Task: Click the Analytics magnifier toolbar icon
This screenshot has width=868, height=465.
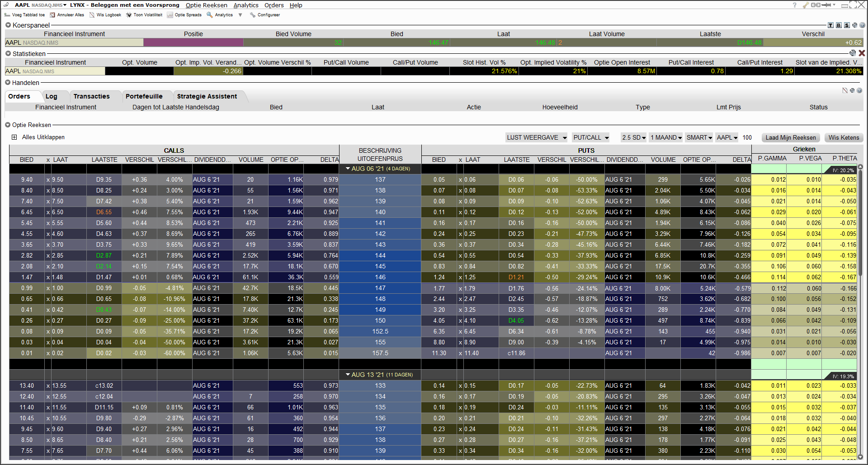Action: pyautogui.click(x=210, y=15)
